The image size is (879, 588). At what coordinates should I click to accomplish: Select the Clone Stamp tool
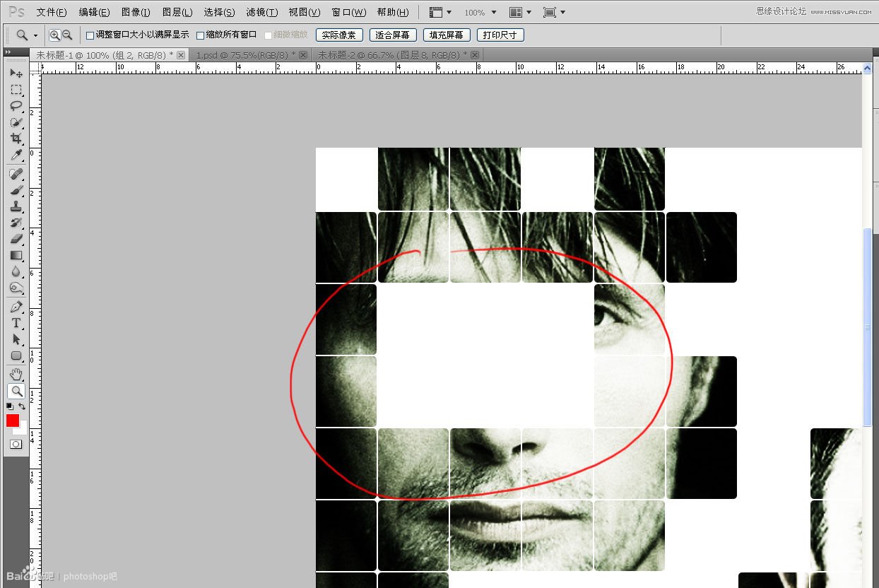coord(16,206)
